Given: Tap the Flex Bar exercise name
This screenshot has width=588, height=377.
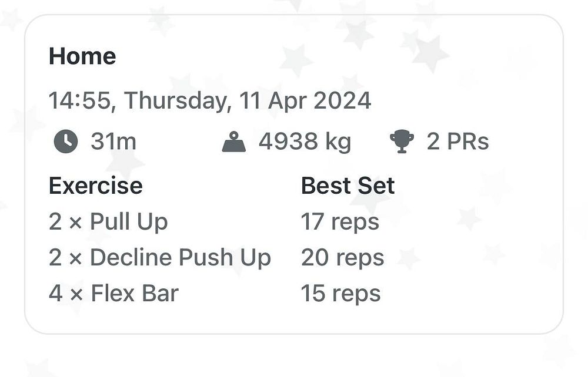Looking at the screenshot, I should point(135,293).
